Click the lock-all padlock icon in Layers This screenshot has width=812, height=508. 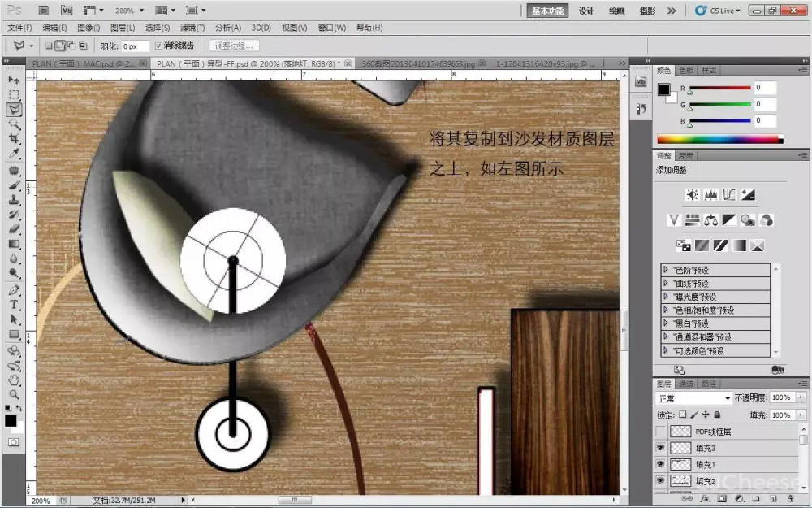(717, 415)
